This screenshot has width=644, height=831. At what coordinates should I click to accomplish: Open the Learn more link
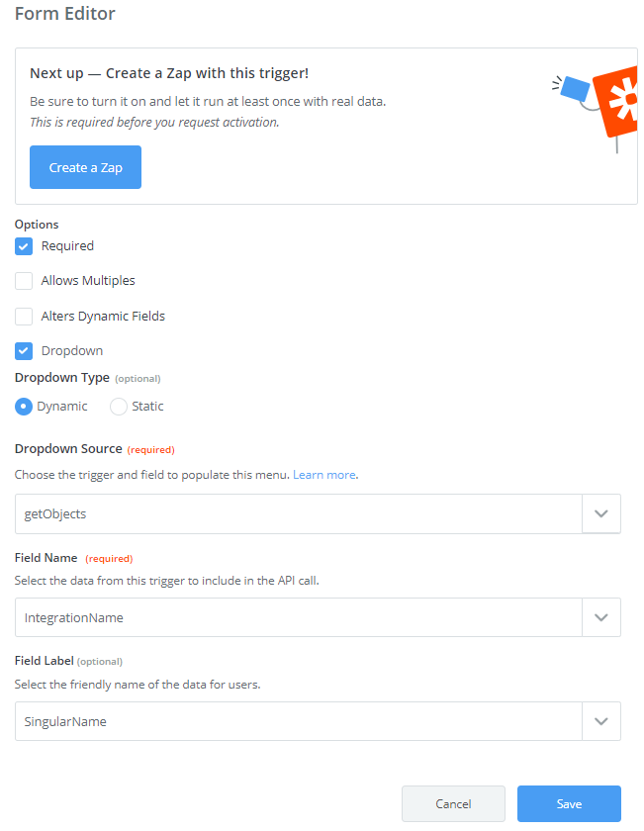[x=324, y=475]
